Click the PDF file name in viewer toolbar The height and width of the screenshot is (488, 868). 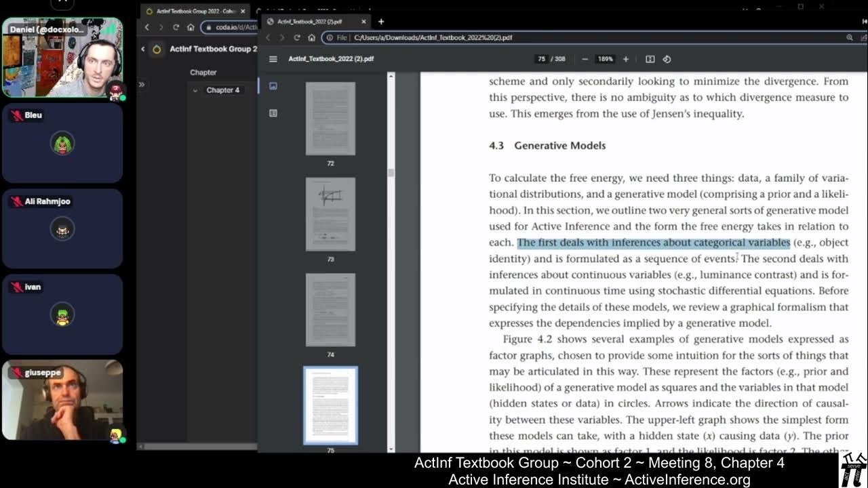pyautogui.click(x=331, y=59)
